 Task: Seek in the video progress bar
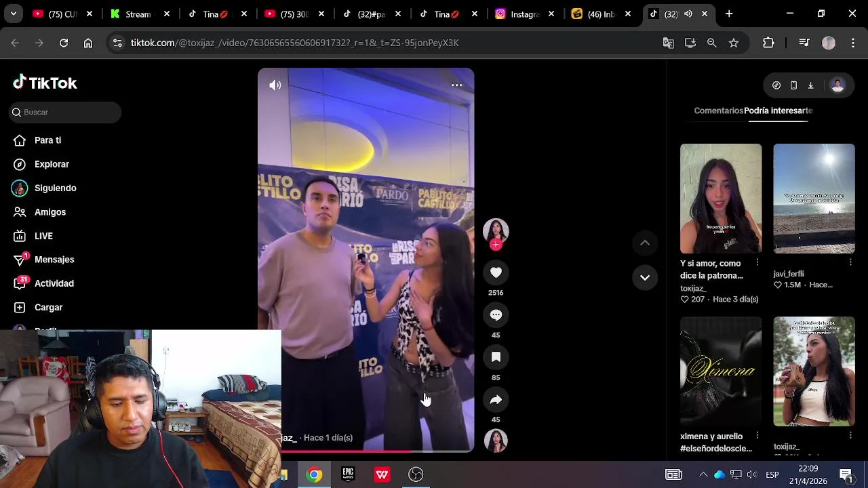(377, 450)
